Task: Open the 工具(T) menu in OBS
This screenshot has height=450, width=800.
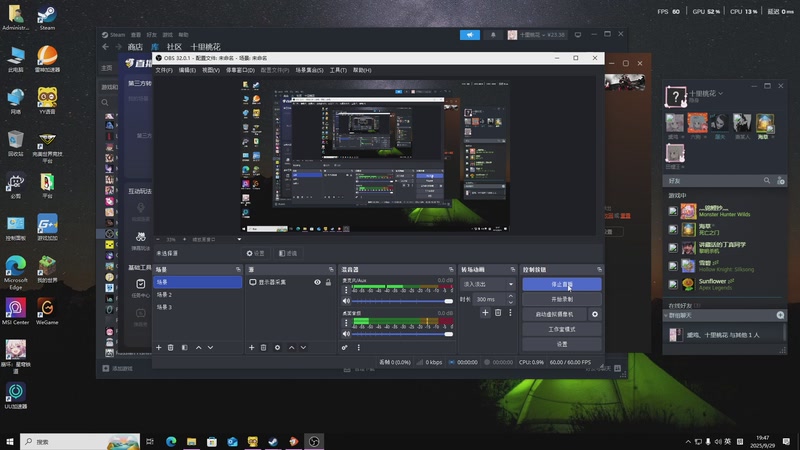Action: (338, 70)
